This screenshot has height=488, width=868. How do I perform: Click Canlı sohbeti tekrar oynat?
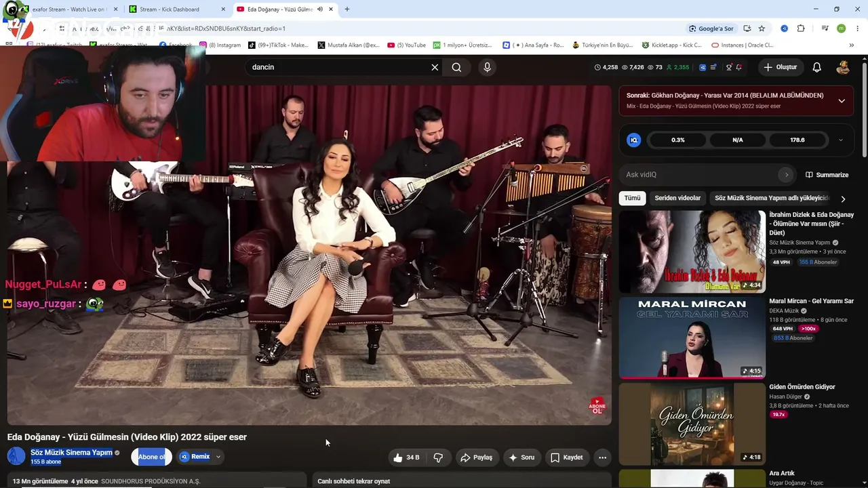tap(353, 481)
